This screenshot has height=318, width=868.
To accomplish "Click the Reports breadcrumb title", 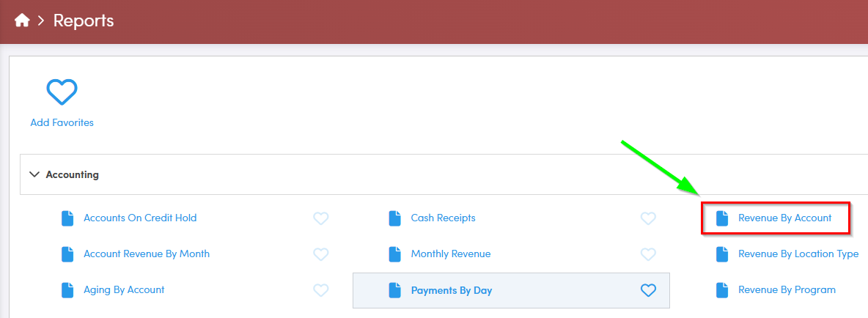I will pos(84,21).
